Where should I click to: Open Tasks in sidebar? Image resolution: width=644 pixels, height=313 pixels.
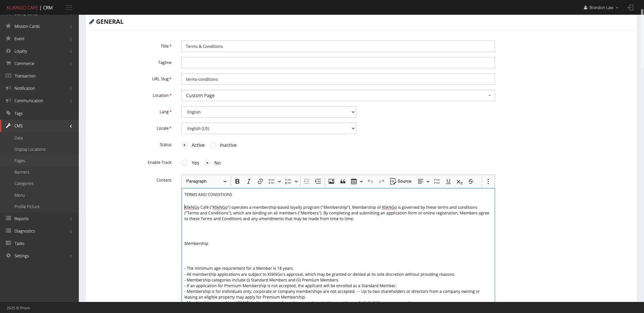tap(39, 243)
